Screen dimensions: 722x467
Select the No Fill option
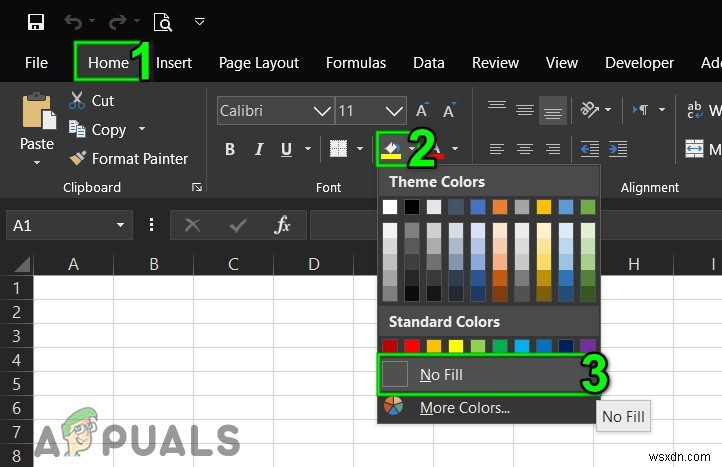click(x=487, y=374)
